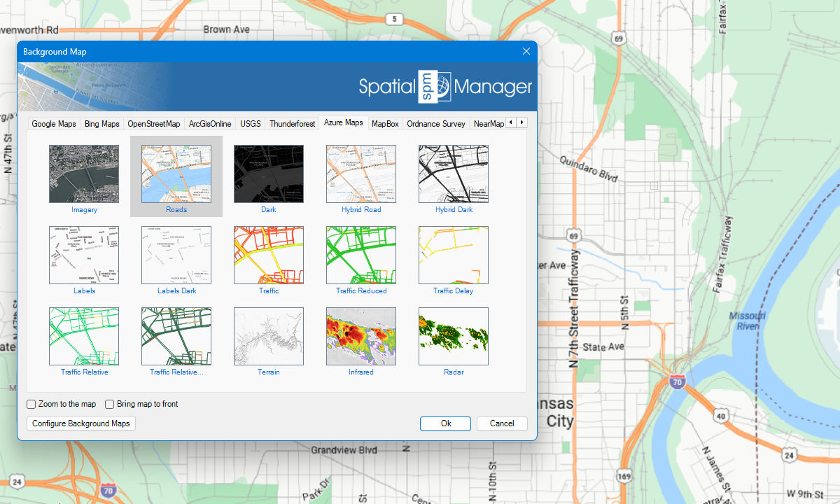This screenshot has height=504, width=840.
Task: Pick the Traffic Relative map thumbnail
Action: coord(84,336)
